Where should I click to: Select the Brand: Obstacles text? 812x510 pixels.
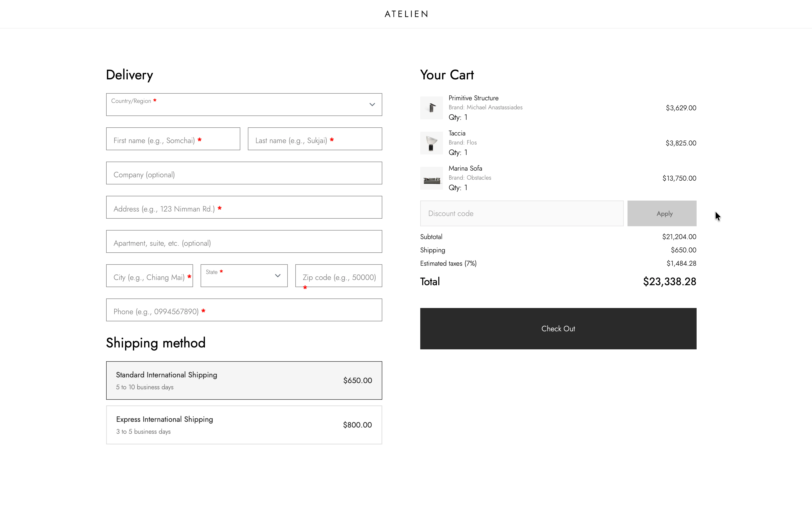pos(470,178)
